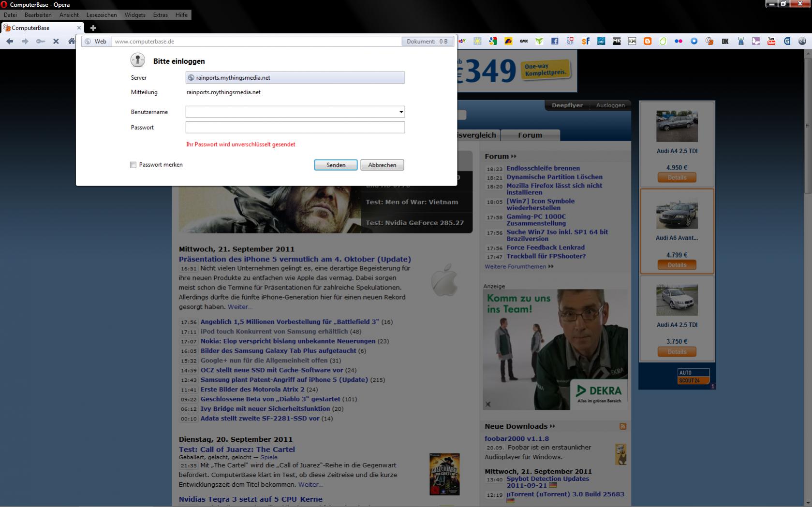Screen dimensions: 812x507
Task: Open the DK bookmark
Action: click(x=725, y=42)
